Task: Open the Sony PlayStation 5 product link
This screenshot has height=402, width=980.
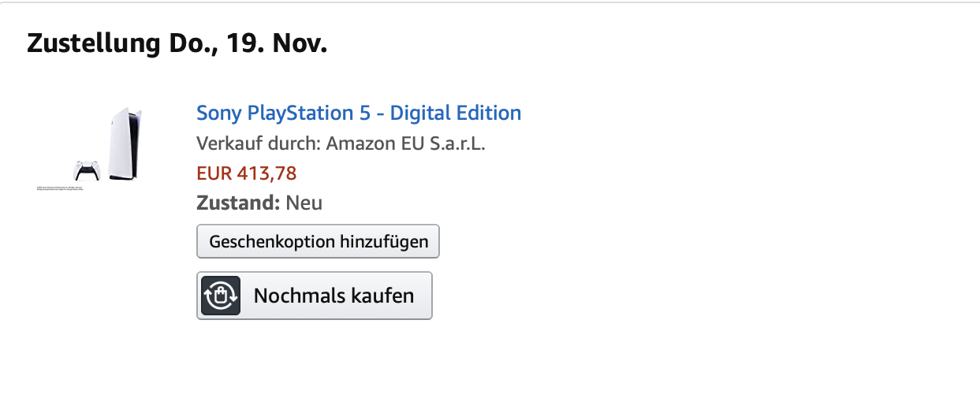Action: pyautogui.click(x=358, y=113)
